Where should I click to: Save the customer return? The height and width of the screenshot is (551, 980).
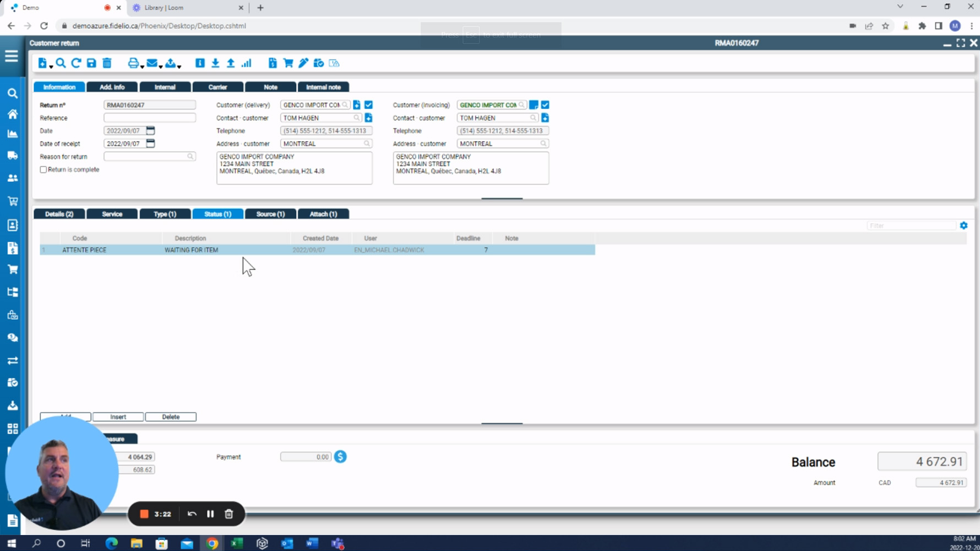[91, 63]
